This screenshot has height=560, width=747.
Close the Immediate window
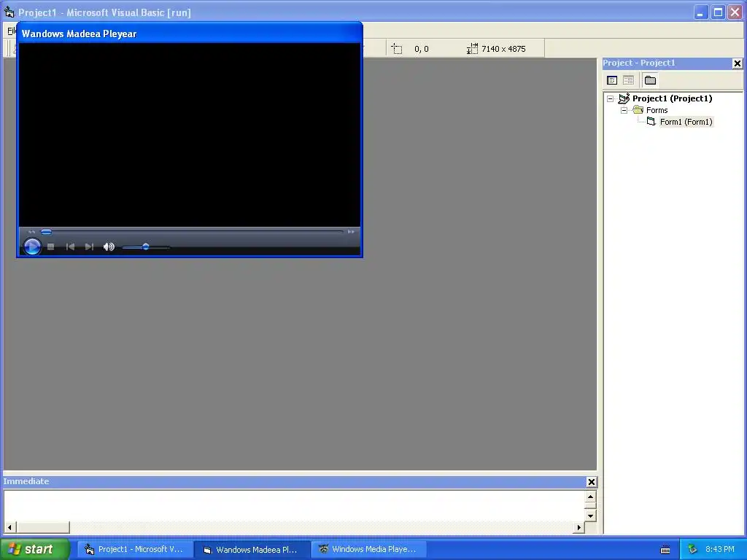(x=591, y=482)
